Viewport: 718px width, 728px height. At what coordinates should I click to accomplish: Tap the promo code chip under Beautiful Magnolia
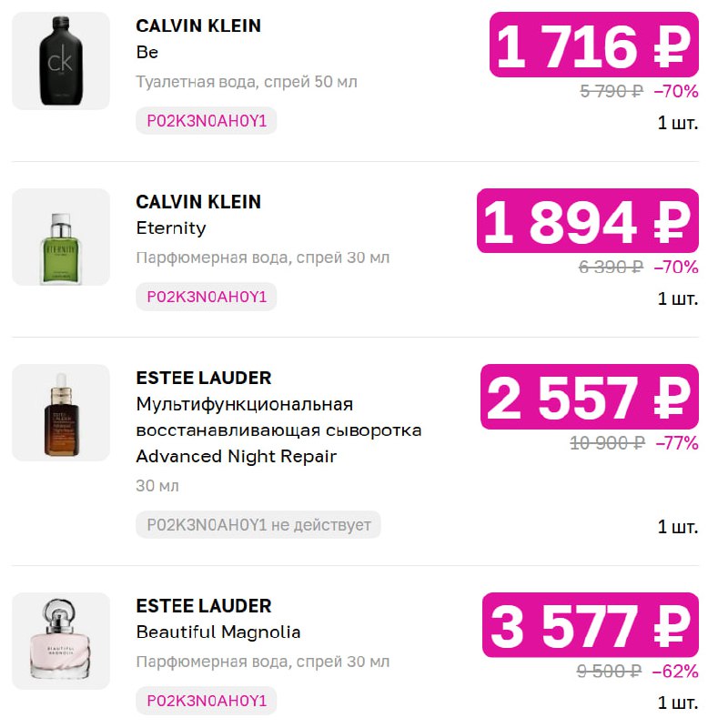point(207,701)
